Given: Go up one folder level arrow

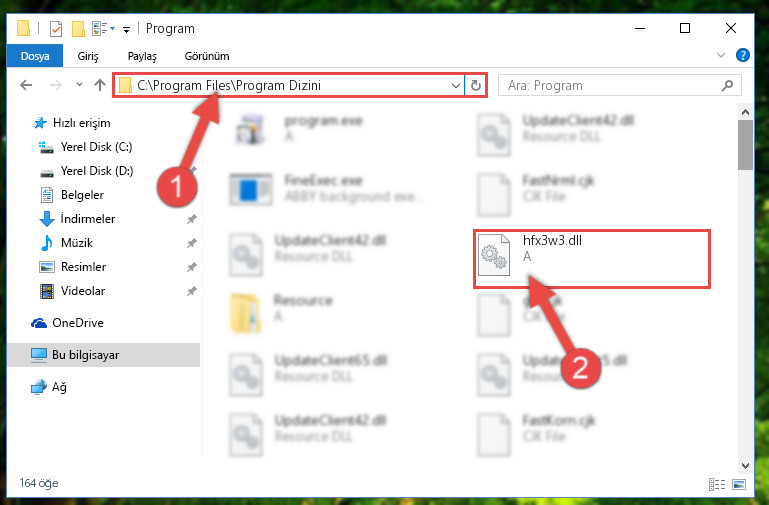Looking at the screenshot, I should [100, 85].
